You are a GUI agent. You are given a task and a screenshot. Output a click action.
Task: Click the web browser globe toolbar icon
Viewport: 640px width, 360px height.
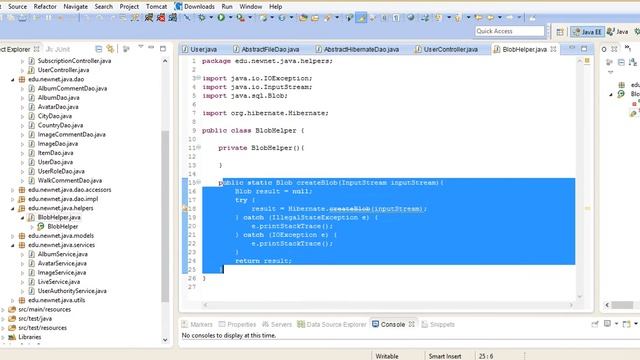(x=411, y=18)
